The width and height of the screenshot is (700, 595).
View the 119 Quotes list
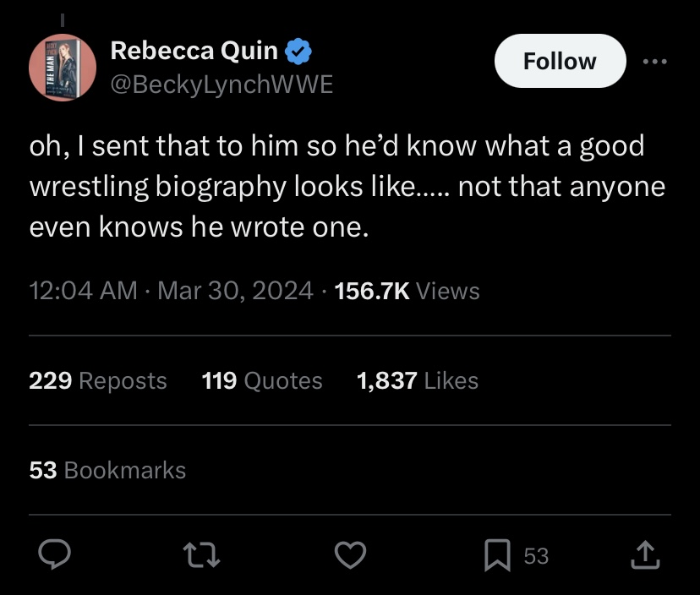pos(262,381)
